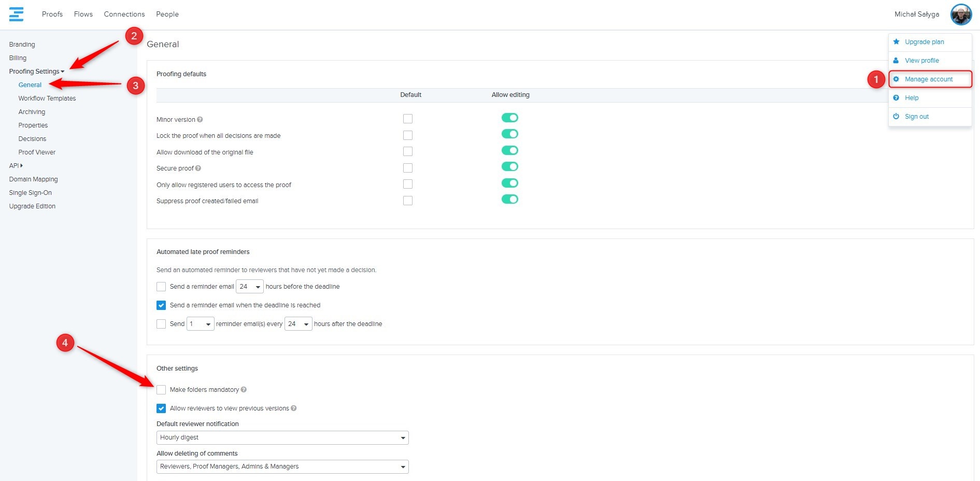
Task: Click the Secure proof help icon
Action: point(198,168)
